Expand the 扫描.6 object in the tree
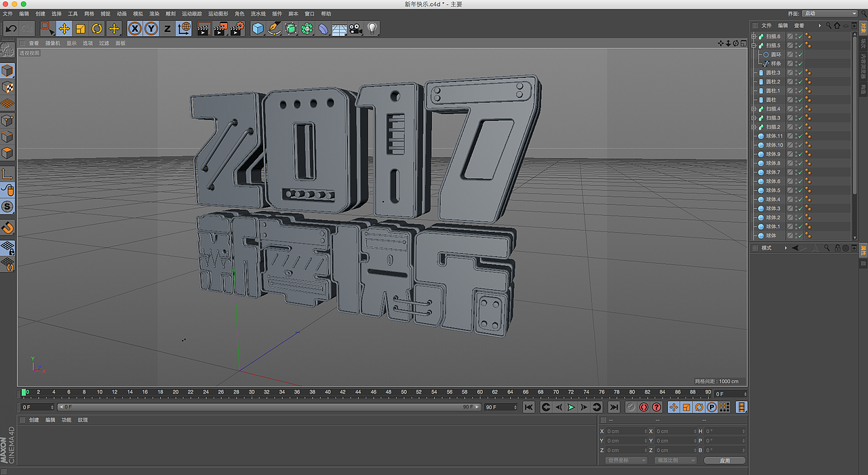The height and width of the screenshot is (475, 868). pyautogui.click(x=754, y=36)
